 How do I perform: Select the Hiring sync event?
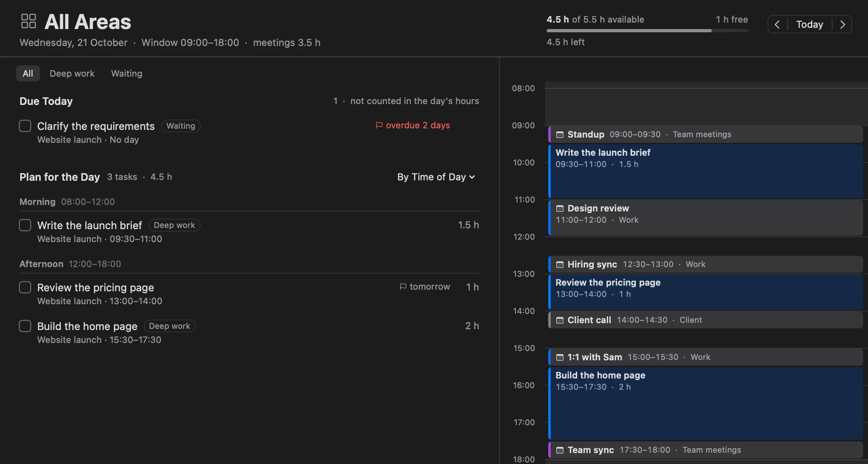[706, 264]
